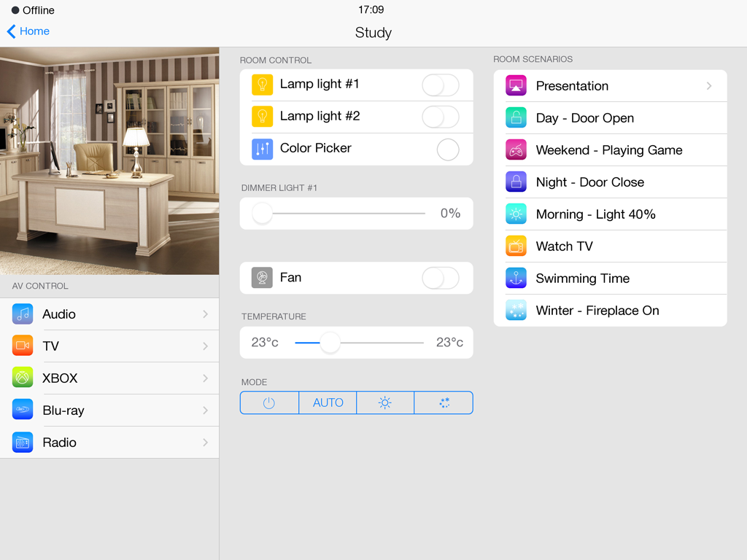Viewport: 747px width, 560px height.
Task: Open the Audio label row
Action: click(x=109, y=314)
